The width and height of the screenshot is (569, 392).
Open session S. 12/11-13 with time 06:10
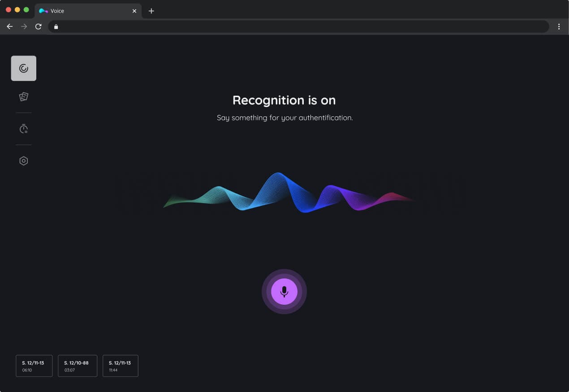pyautogui.click(x=34, y=366)
